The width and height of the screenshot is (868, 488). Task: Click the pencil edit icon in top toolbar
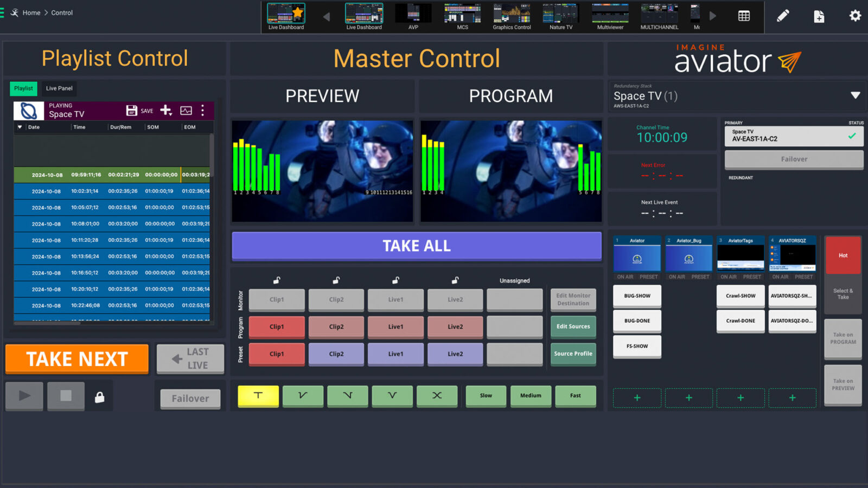(783, 16)
